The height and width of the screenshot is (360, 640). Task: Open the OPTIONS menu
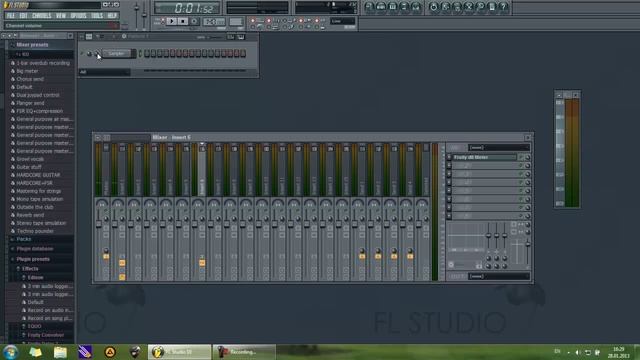[x=78, y=16]
